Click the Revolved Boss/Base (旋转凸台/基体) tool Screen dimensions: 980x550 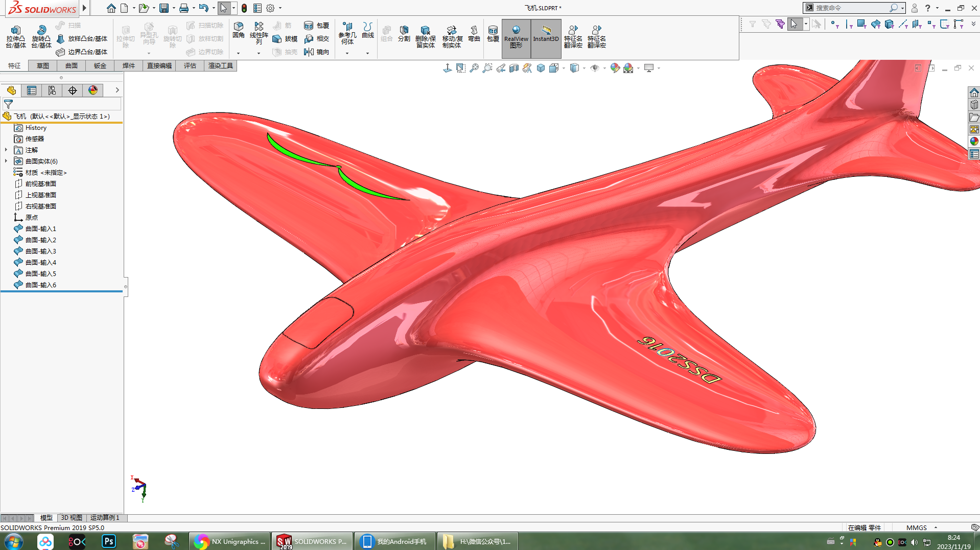pyautogui.click(x=41, y=36)
